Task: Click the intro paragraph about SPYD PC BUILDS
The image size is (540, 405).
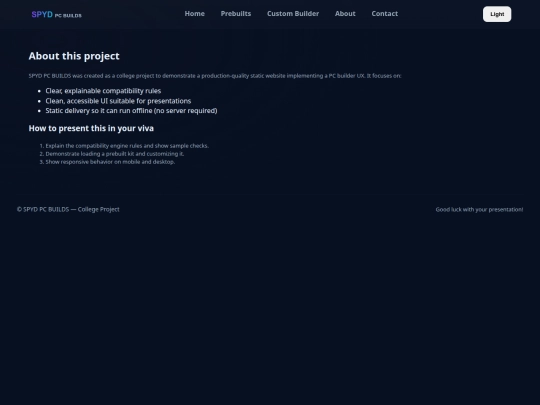Action: pyautogui.click(x=215, y=76)
